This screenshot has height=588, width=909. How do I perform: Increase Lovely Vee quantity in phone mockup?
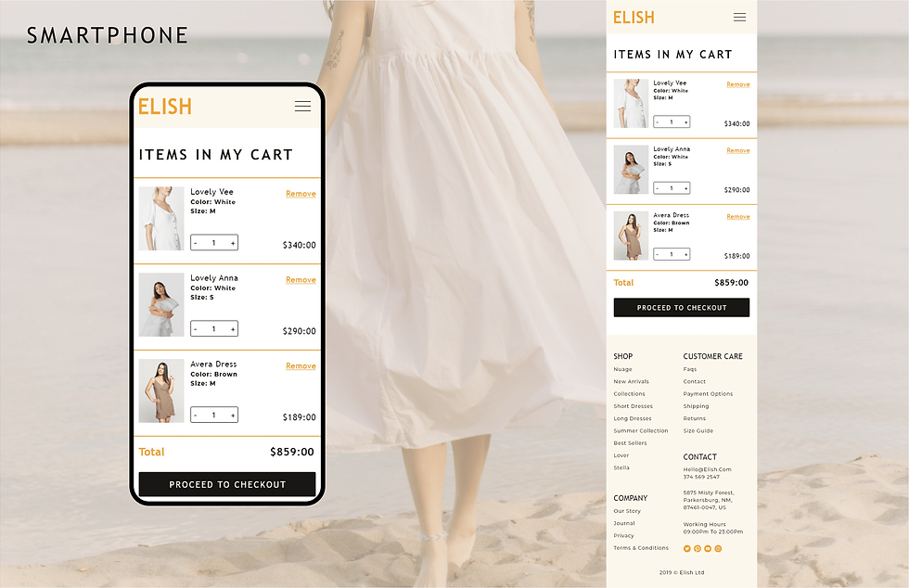[x=233, y=243]
